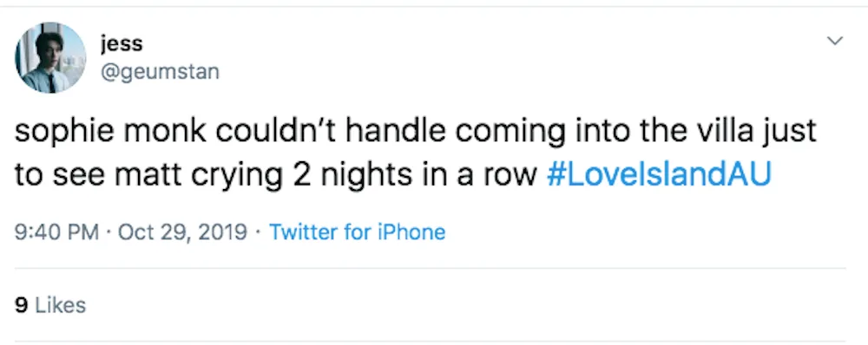The image size is (868, 345).
Task: Visit the @geumstan handle
Action: (160, 71)
